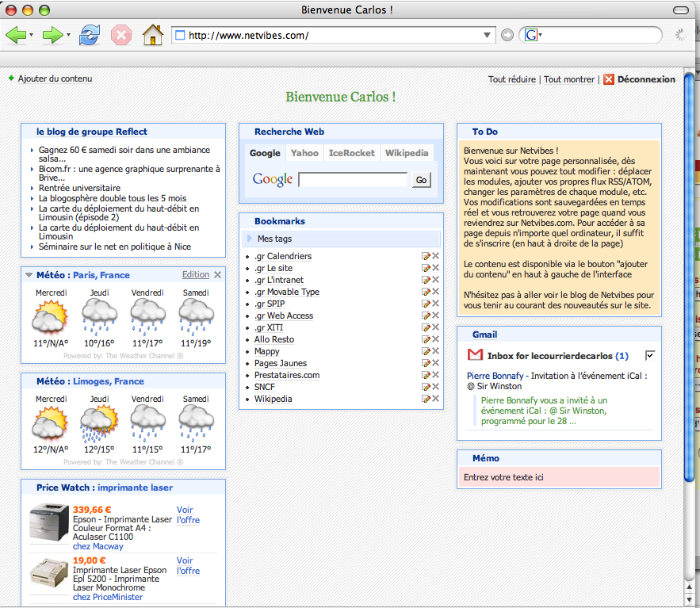Expand the Mes tags section

pos(250,239)
